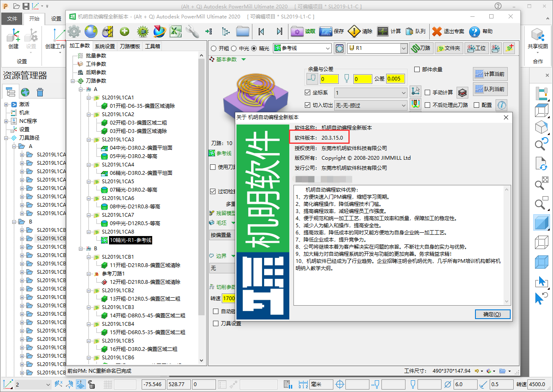Click the 读取 button
This screenshot has height=392, width=553.
coord(304,31)
